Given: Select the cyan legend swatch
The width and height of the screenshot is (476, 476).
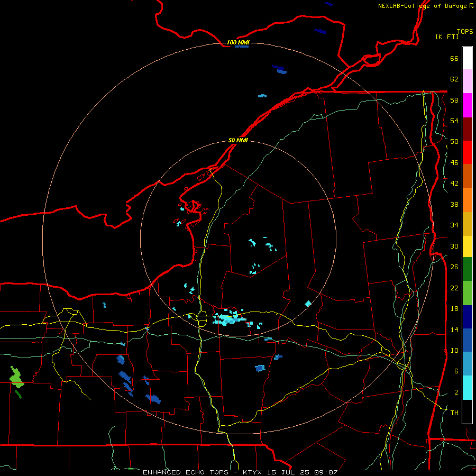Looking at the screenshot, I should (467, 388).
